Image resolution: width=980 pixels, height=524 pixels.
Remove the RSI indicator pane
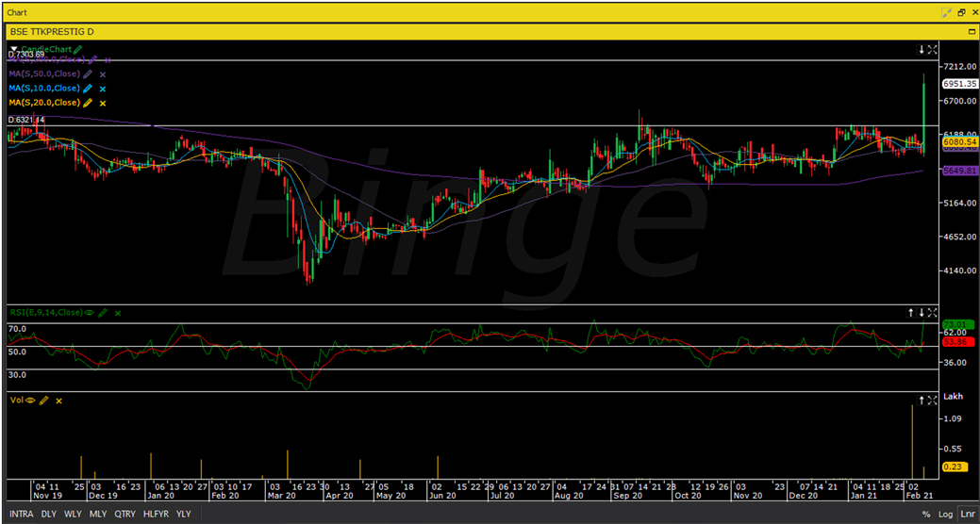(x=118, y=313)
